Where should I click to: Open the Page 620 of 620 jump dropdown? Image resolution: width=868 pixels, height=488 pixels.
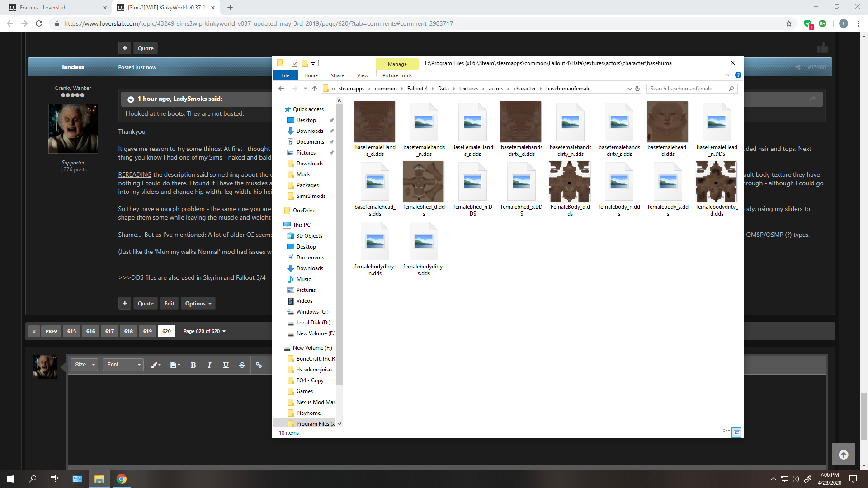(x=204, y=331)
